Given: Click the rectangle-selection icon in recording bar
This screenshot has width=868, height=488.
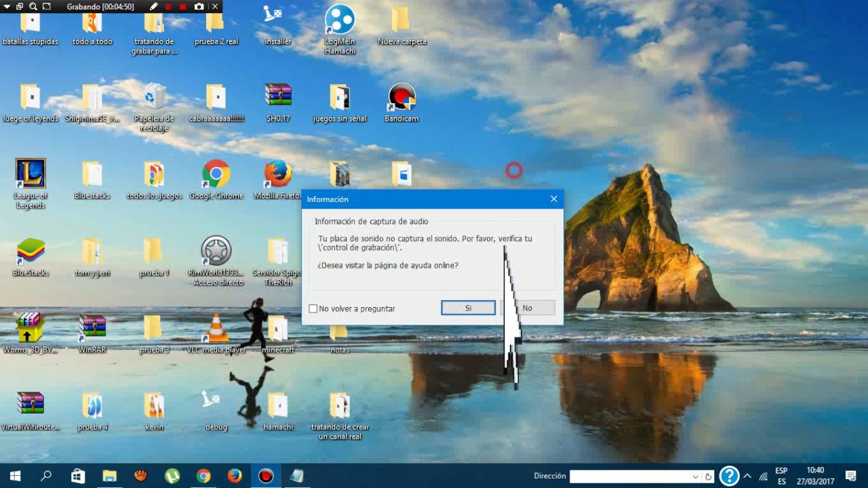Looking at the screenshot, I should click(46, 7).
